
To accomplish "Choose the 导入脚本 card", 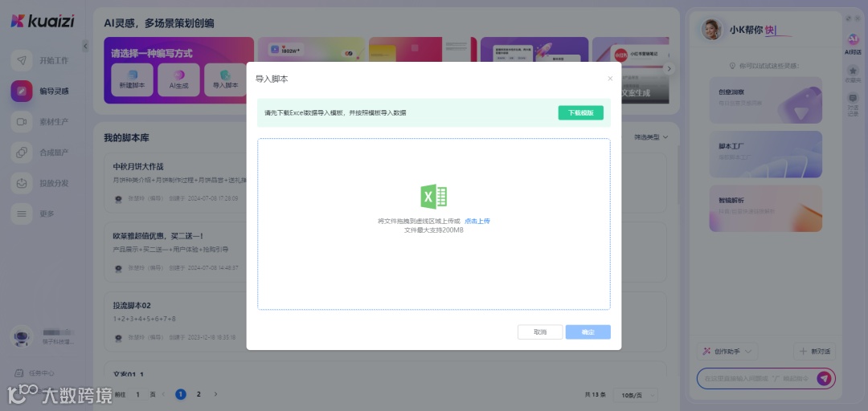I will [225, 80].
